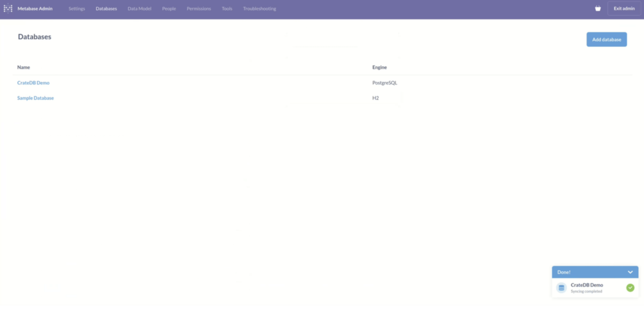Switch to the Data Model tab

(139, 9)
